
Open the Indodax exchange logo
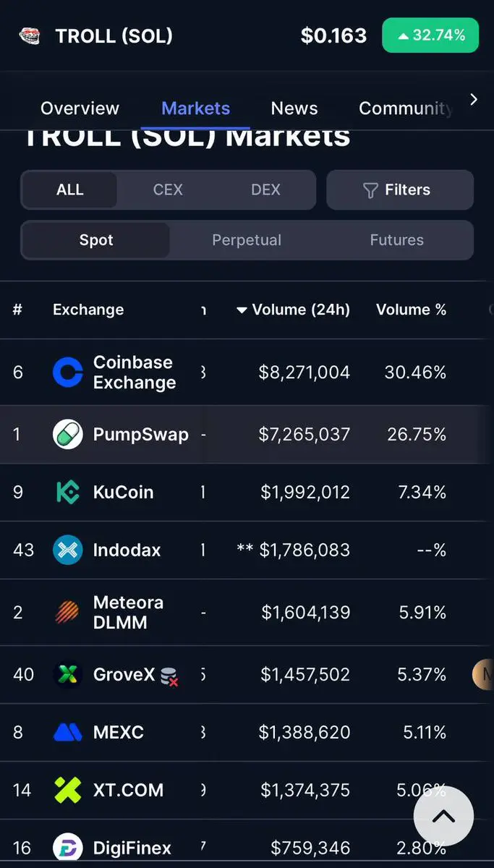point(68,550)
